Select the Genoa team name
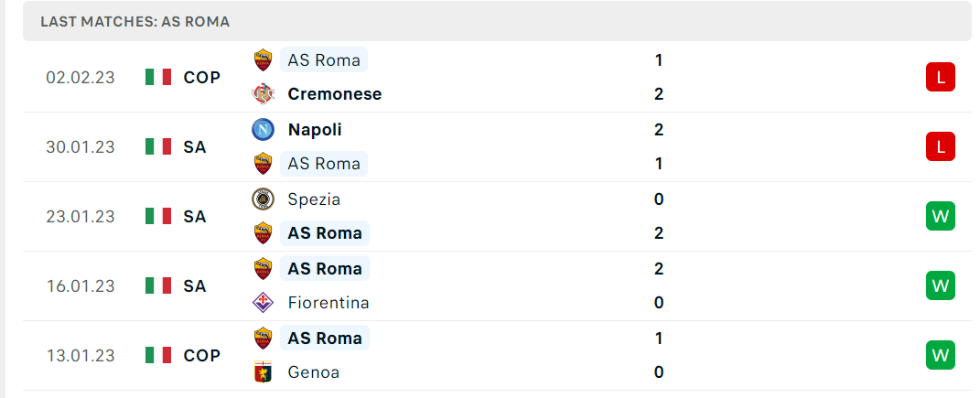This screenshot has height=398, width=980. pyautogui.click(x=314, y=372)
